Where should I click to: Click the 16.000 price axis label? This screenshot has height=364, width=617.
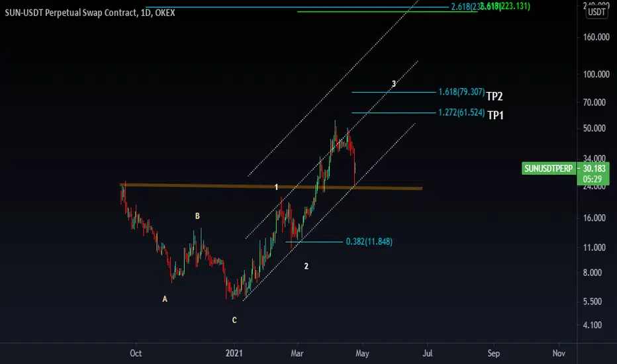[594, 218]
